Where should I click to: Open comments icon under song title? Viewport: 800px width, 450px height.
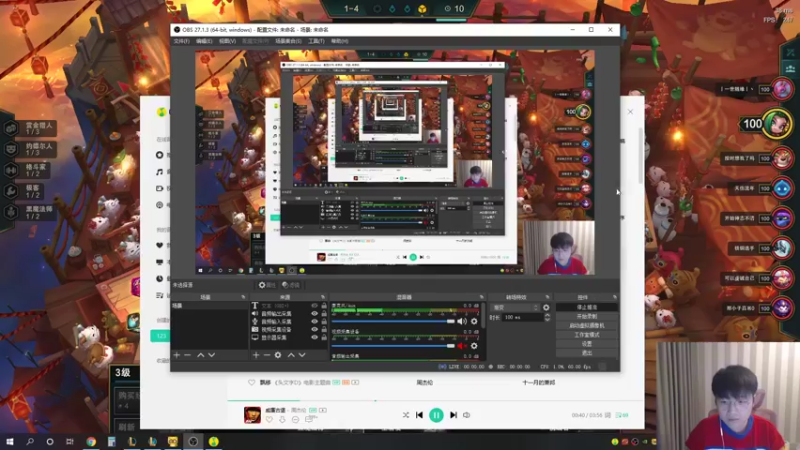tap(309, 419)
